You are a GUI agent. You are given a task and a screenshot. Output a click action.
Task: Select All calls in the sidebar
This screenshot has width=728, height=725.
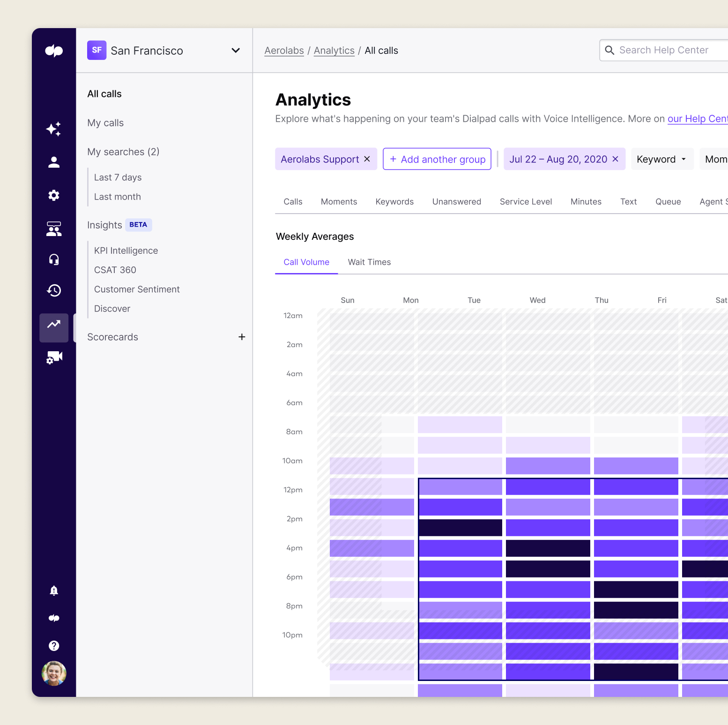click(104, 94)
